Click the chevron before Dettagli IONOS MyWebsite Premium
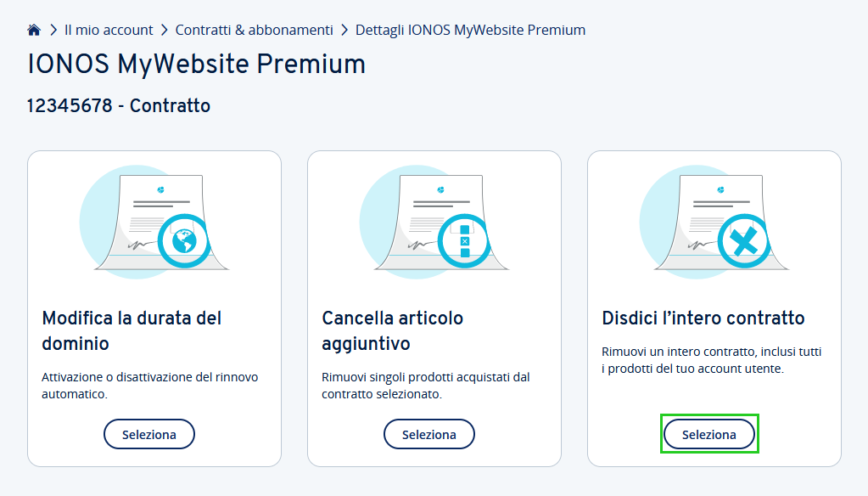Viewport: 868px width, 496px height. pyautogui.click(x=344, y=30)
